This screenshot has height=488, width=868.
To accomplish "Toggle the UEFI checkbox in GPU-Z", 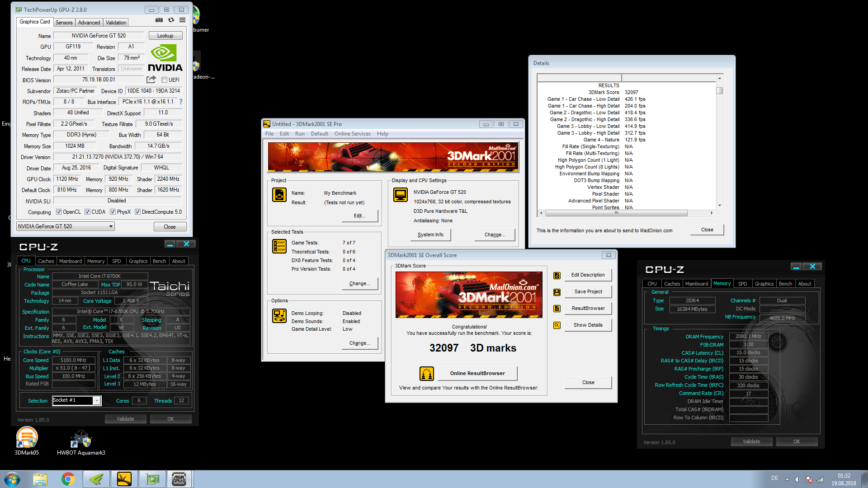I will (x=164, y=80).
